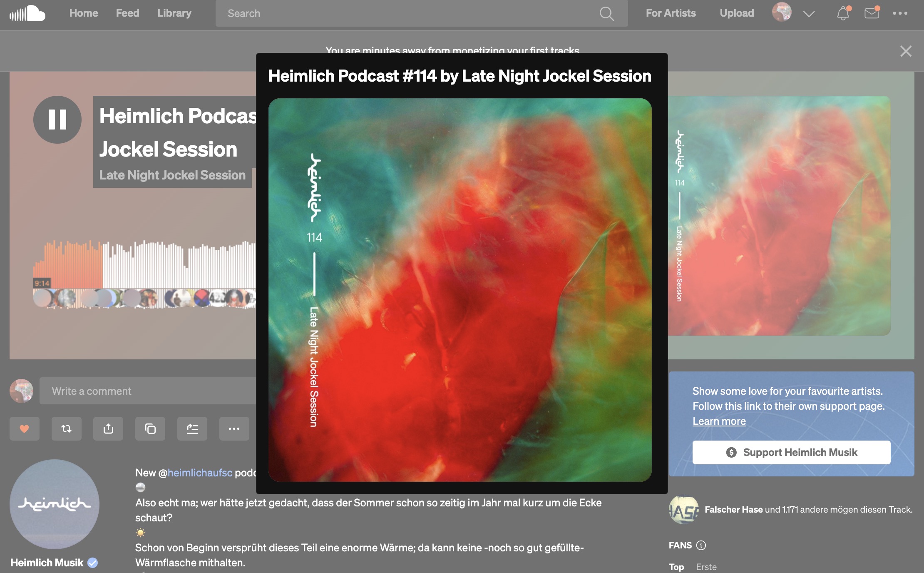Repost this track
Screen dimensions: 924x573
(x=67, y=429)
